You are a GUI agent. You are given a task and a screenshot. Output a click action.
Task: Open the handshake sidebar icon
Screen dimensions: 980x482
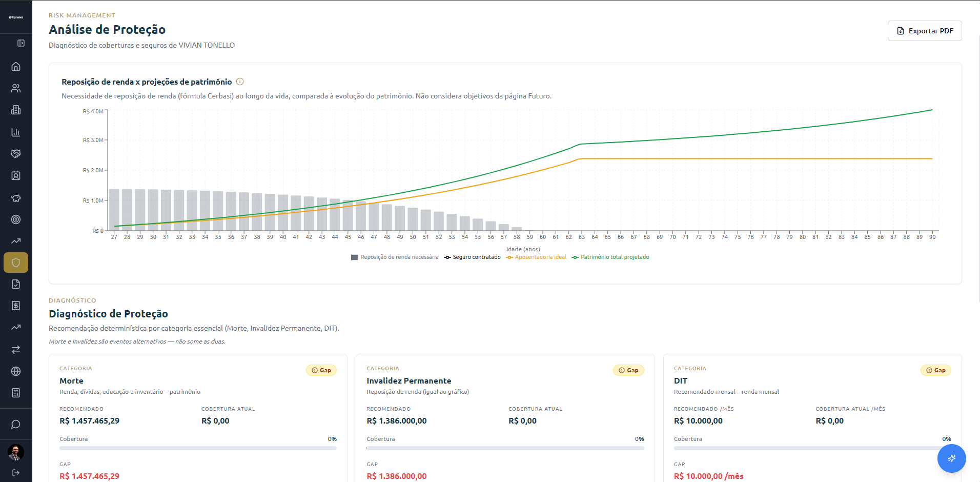click(x=16, y=154)
